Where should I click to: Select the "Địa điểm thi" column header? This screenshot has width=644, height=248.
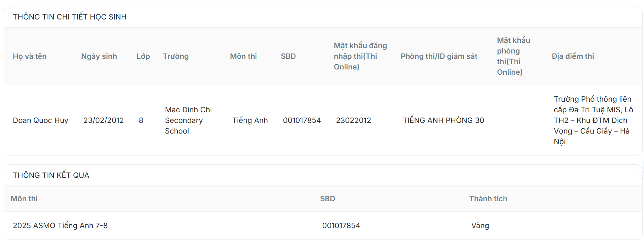click(x=572, y=56)
